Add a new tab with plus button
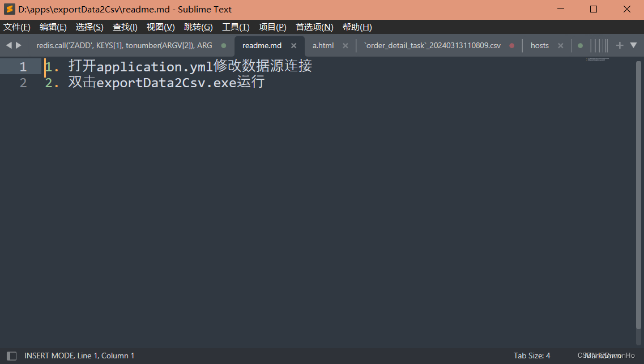This screenshot has height=364, width=644. 620,45
